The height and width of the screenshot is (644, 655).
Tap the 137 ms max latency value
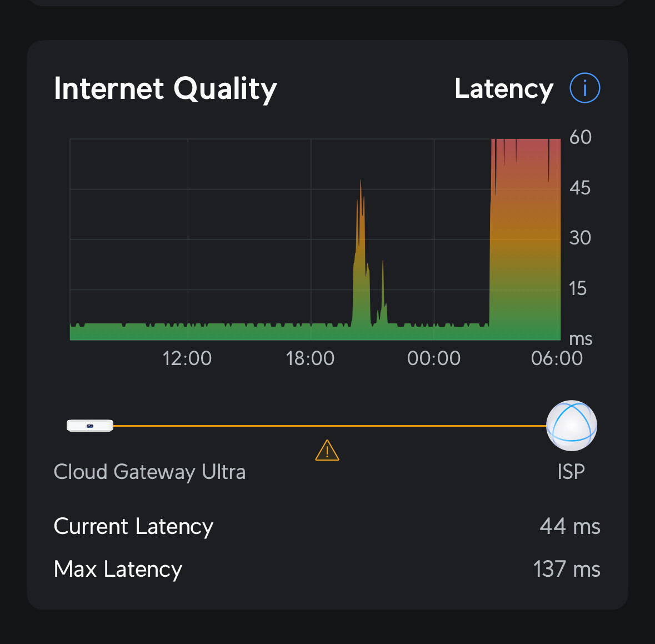567,569
